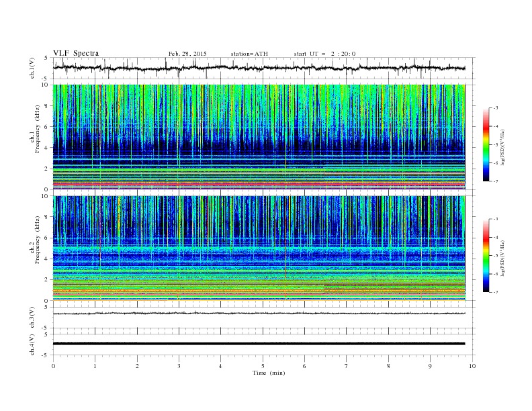Click the "6" minute tick label
The height and width of the screenshot is (411, 532).
pos(304,366)
